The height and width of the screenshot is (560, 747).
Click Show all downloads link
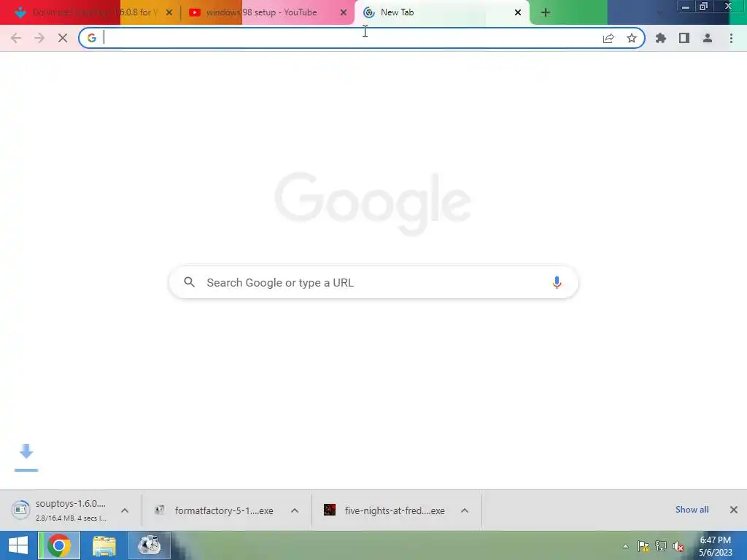[692, 510]
